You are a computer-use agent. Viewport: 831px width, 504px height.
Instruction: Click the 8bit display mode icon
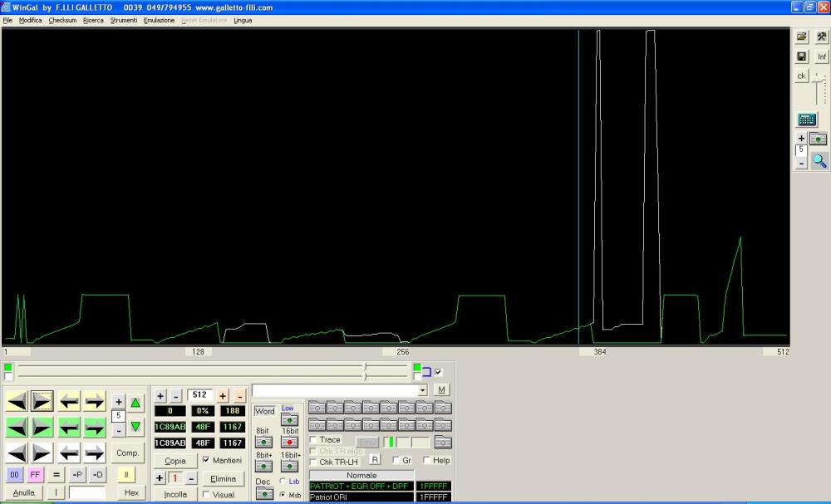(x=263, y=443)
